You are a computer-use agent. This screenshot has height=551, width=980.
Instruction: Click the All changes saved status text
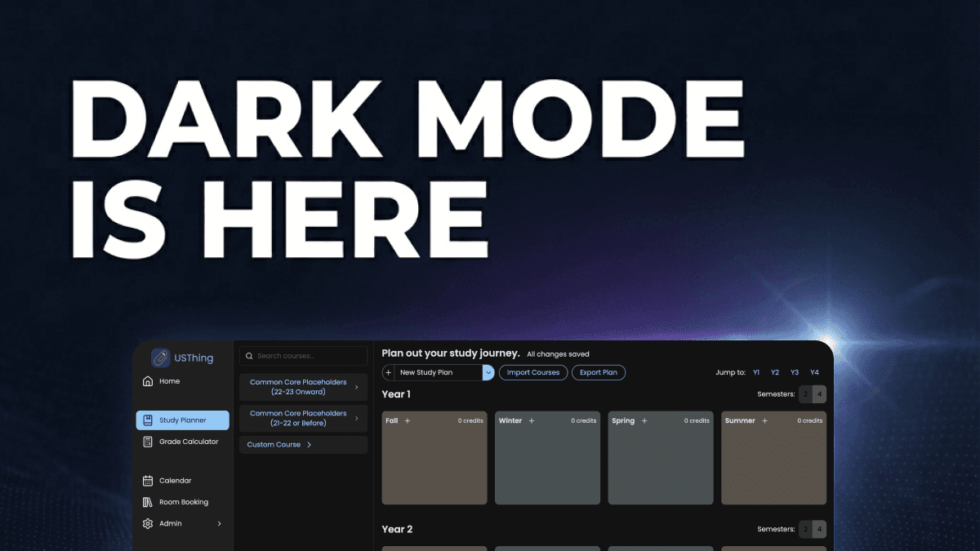[558, 354]
